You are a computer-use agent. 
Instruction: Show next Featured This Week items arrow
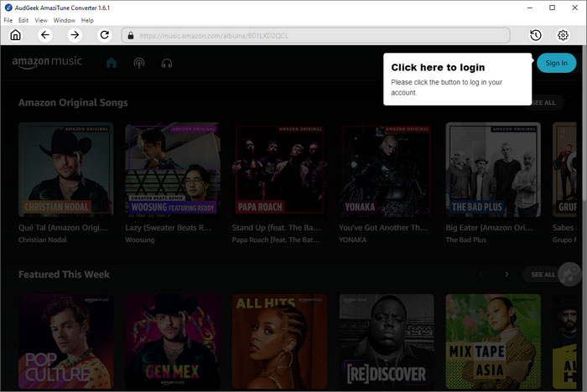(506, 275)
